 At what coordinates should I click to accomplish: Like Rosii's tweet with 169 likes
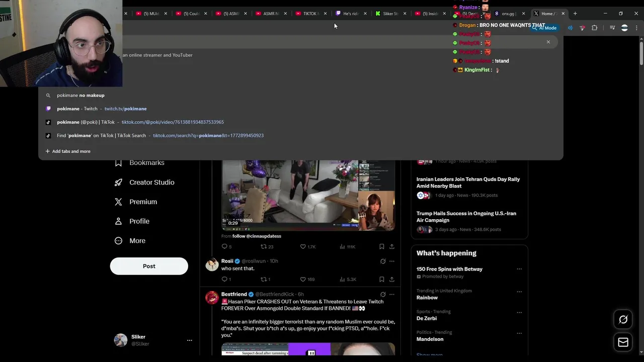click(x=307, y=279)
